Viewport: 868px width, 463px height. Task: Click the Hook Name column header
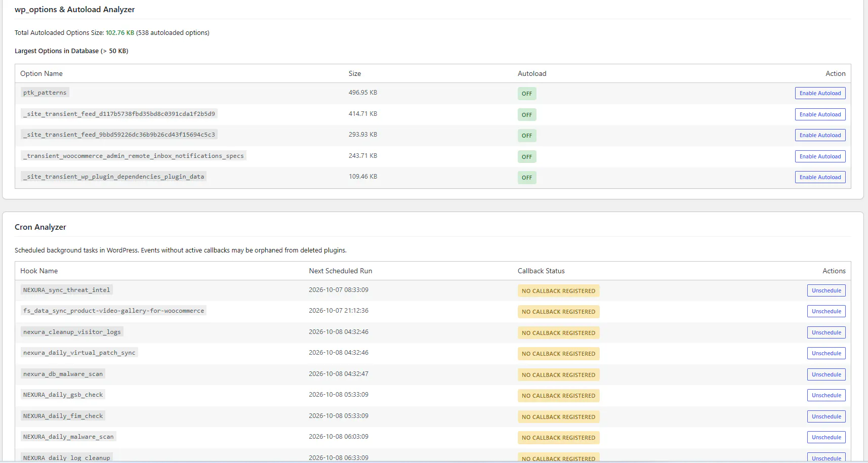[39, 271]
